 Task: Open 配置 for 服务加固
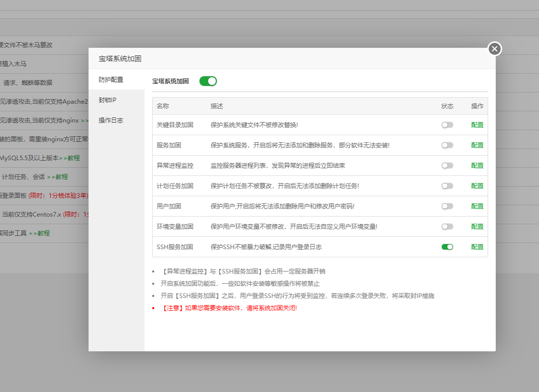click(x=477, y=145)
